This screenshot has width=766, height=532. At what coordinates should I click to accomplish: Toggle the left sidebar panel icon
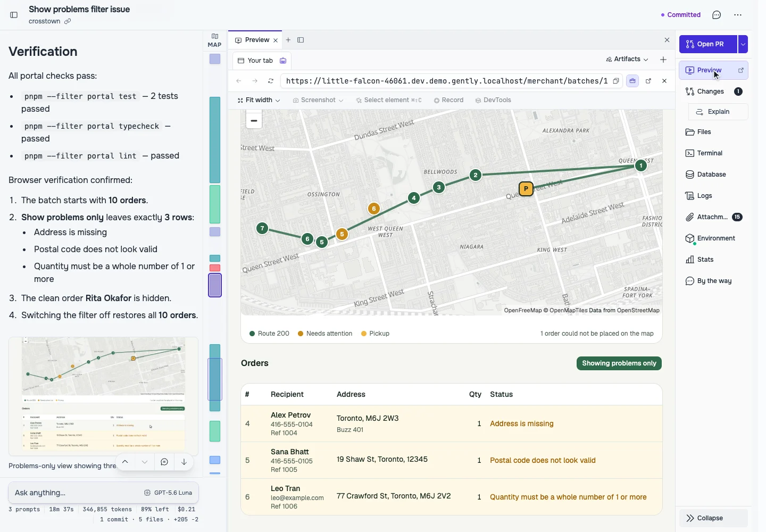[x=14, y=15]
